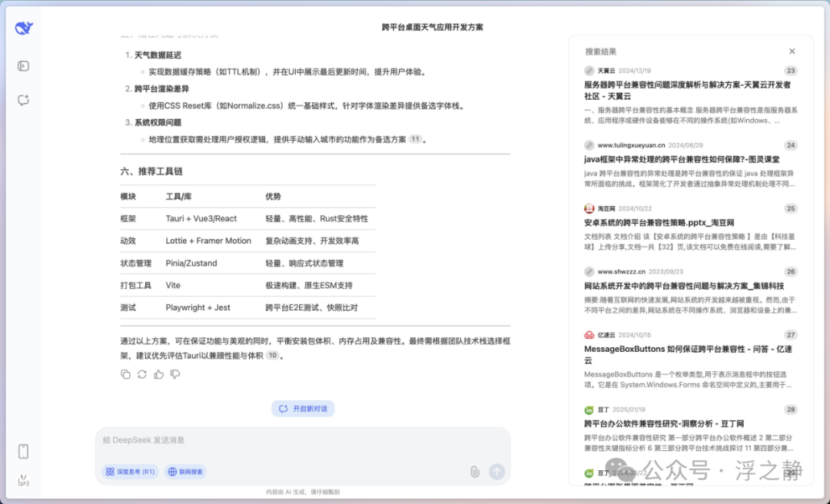Like the response with thumbs up

[159, 374]
